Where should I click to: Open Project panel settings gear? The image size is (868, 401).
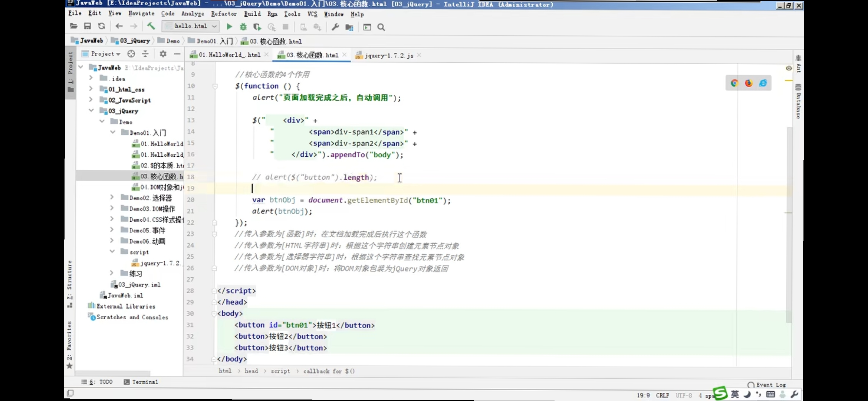pos(163,54)
